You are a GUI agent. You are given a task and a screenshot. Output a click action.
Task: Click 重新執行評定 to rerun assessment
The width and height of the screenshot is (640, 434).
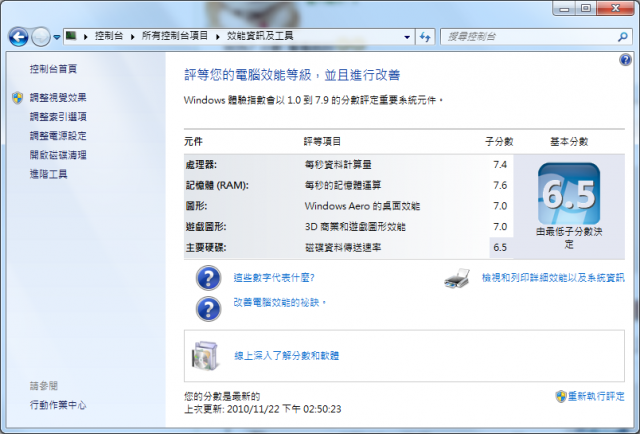pos(596,396)
